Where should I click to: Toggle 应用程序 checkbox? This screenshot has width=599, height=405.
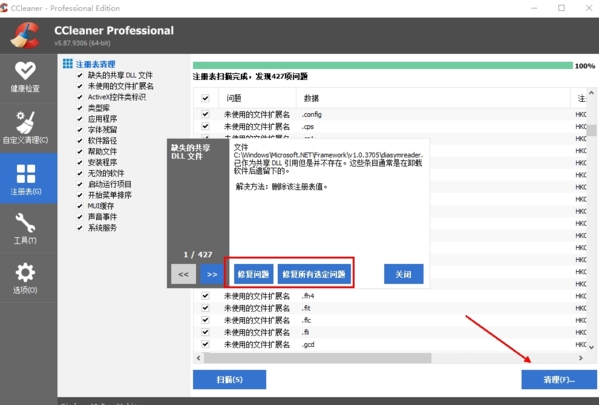click(80, 119)
